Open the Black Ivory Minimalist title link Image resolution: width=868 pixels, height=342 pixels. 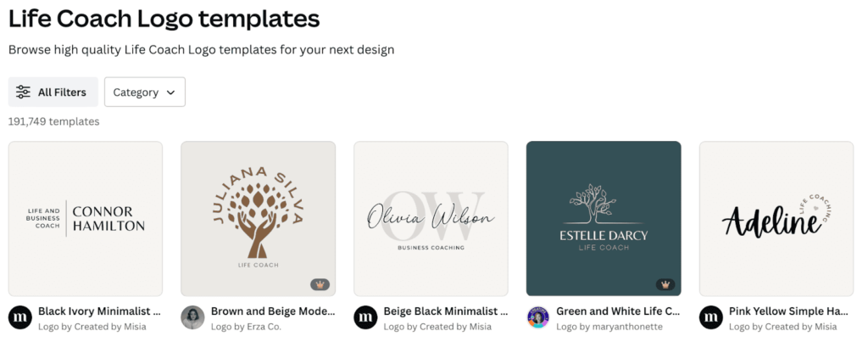click(x=100, y=311)
